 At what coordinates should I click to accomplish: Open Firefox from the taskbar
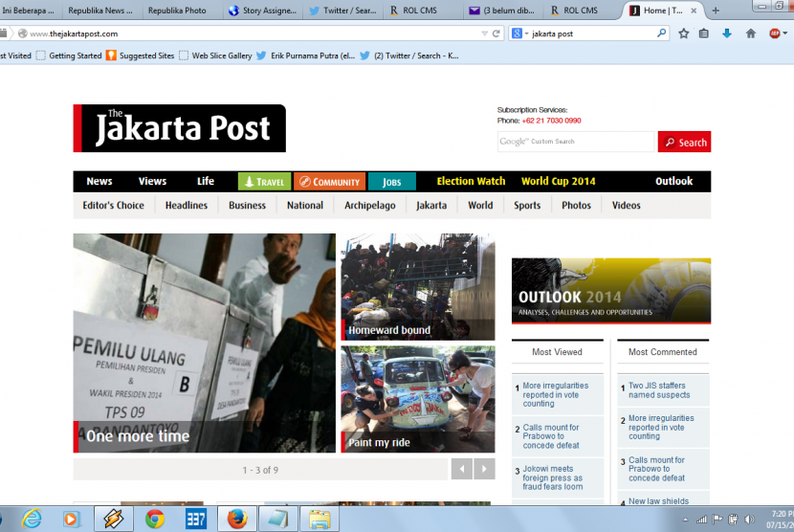coord(237,519)
